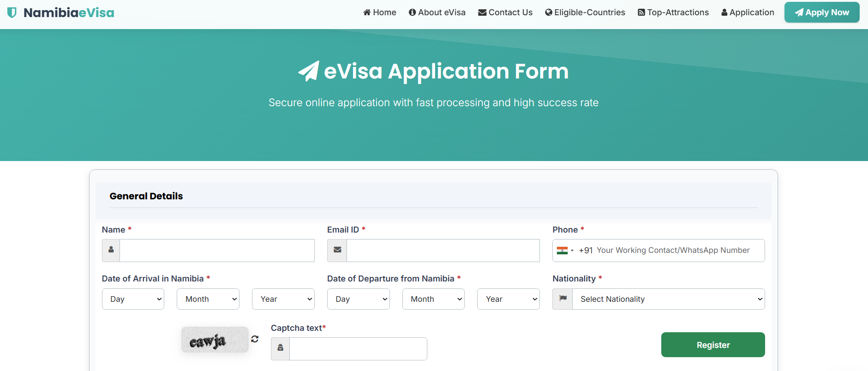This screenshot has height=371, width=868.
Task: Click the paper plane icon in heading
Action: (x=309, y=71)
